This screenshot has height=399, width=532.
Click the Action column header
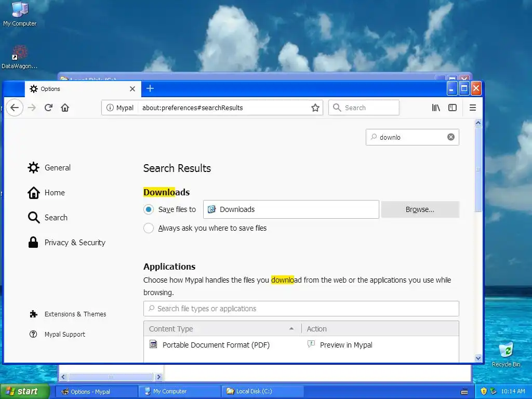tap(380, 329)
